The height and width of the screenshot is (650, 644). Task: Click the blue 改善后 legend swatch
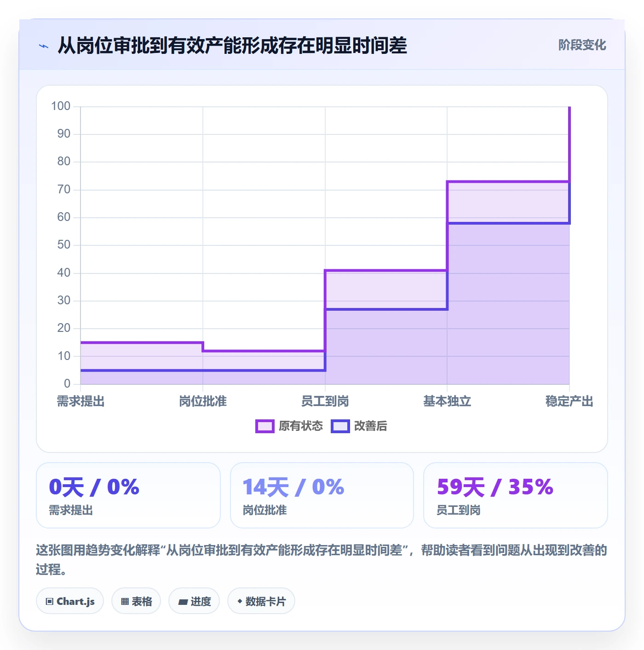(340, 426)
